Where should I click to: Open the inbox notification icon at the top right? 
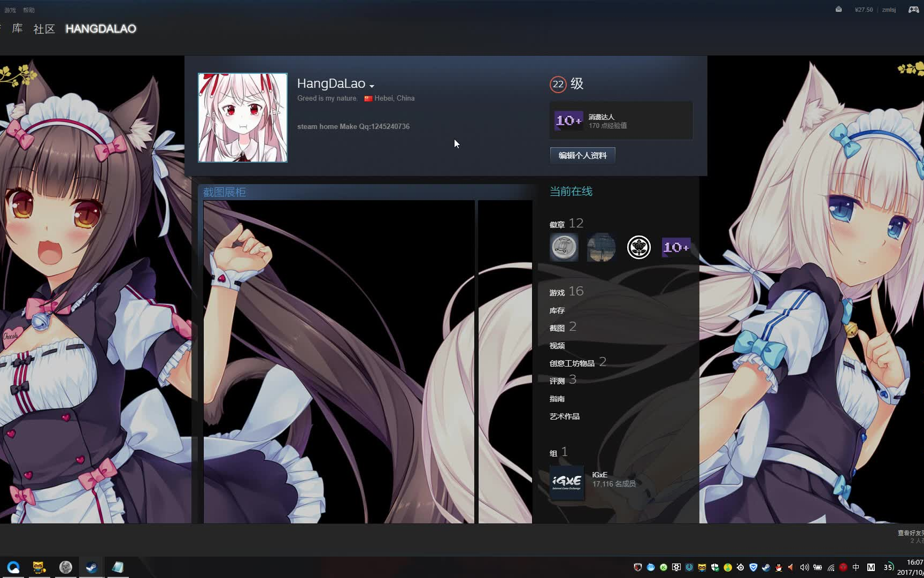(x=838, y=9)
